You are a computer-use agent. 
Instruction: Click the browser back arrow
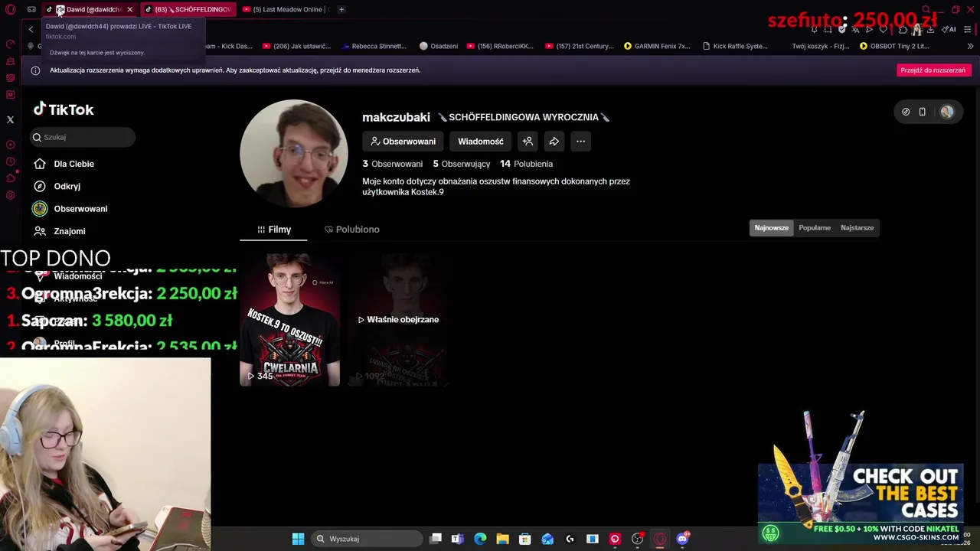31,29
